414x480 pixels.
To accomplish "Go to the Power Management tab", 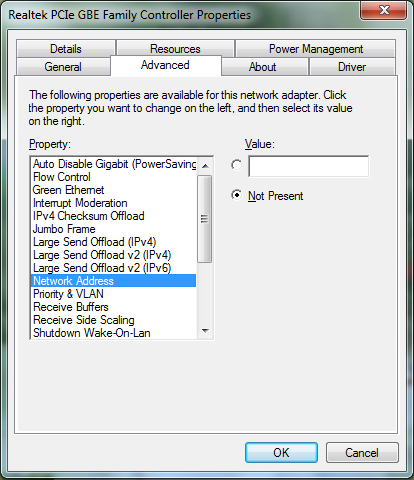I will click(315, 49).
